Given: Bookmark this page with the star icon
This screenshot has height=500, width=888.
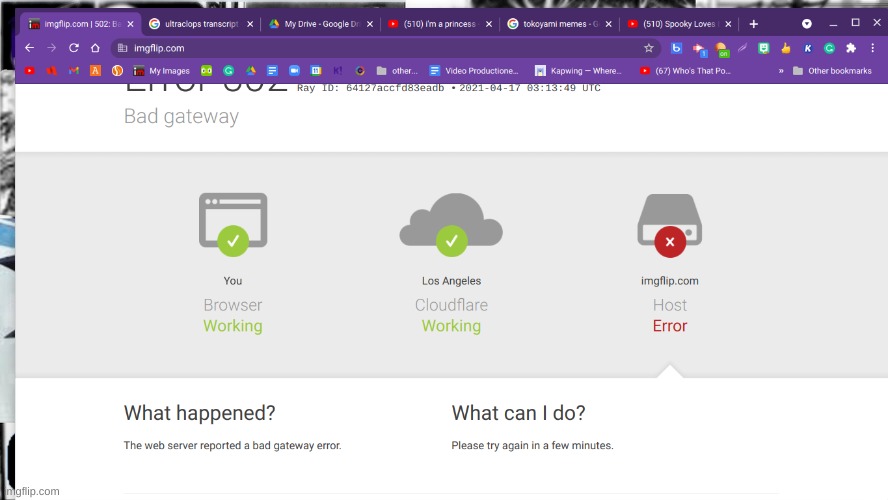Looking at the screenshot, I should (x=648, y=47).
